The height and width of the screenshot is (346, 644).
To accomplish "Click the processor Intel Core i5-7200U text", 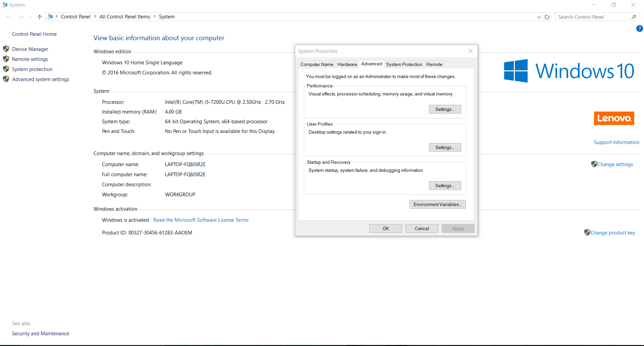I will point(225,102).
